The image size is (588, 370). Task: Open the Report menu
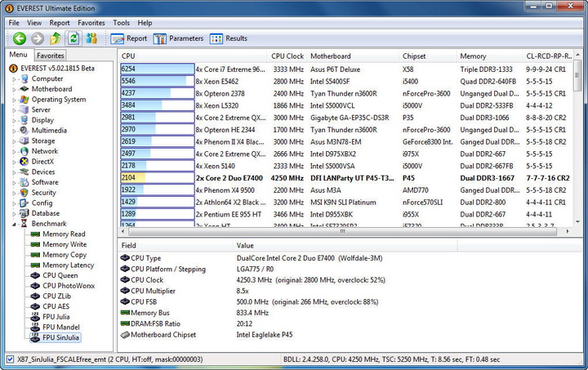pyautogui.click(x=60, y=23)
